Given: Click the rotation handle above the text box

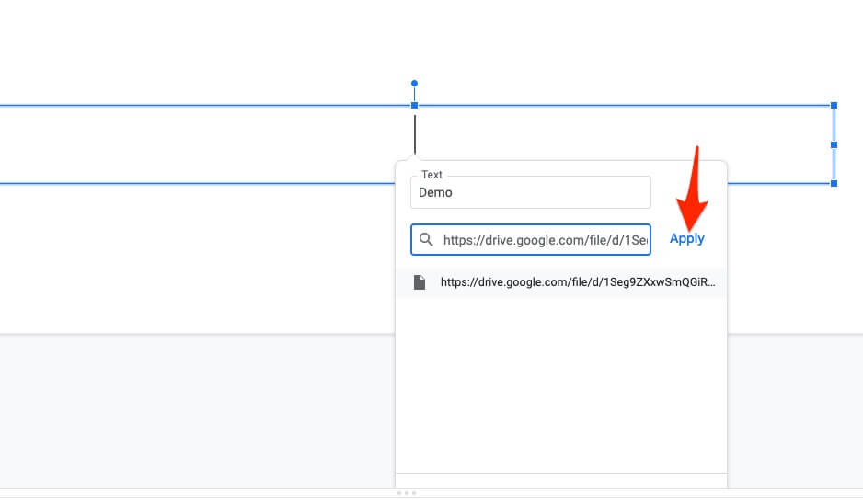Looking at the screenshot, I should tap(414, 83).
